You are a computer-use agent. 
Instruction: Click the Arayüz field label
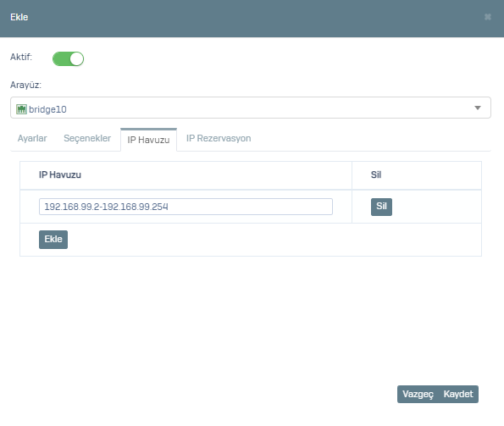click(x=25, y=85)
